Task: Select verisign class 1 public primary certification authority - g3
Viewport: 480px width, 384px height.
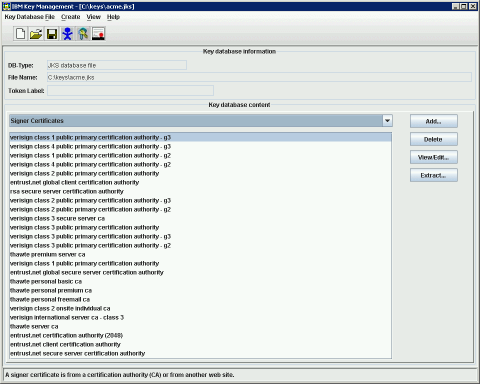Action: [x=200, y=137]
